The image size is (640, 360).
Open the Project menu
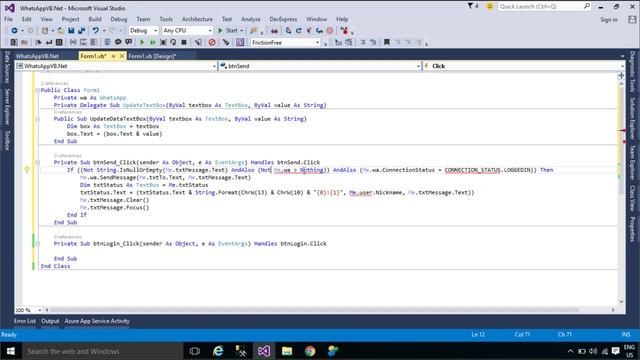70,19
